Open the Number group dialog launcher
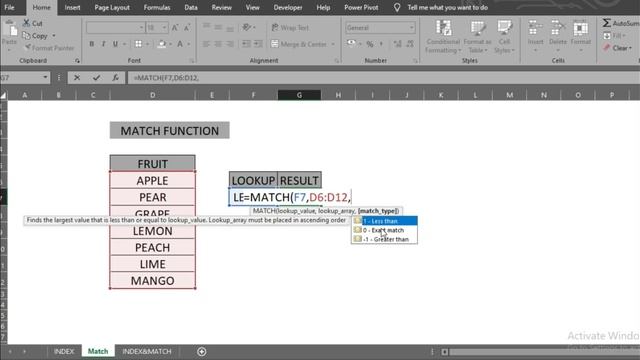Image resolution: width=640 pixels, height=360 pixels. pyautogui.click(x=415, y=61)
